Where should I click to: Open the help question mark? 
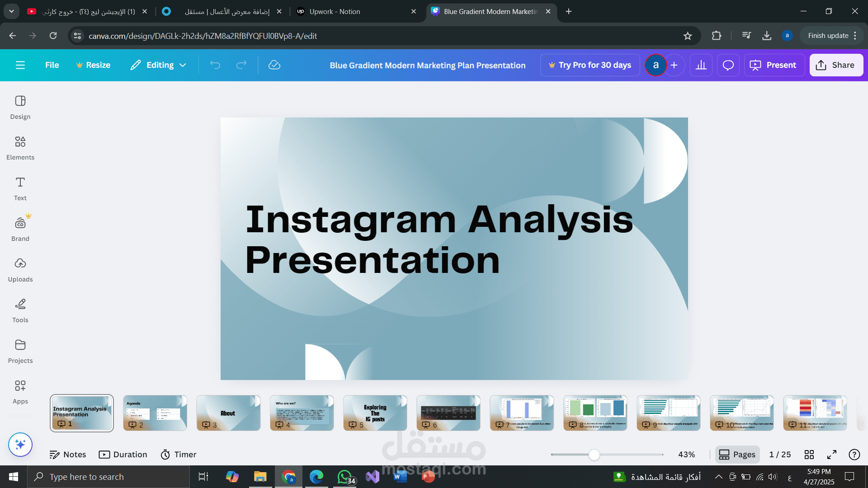(854, 455)
